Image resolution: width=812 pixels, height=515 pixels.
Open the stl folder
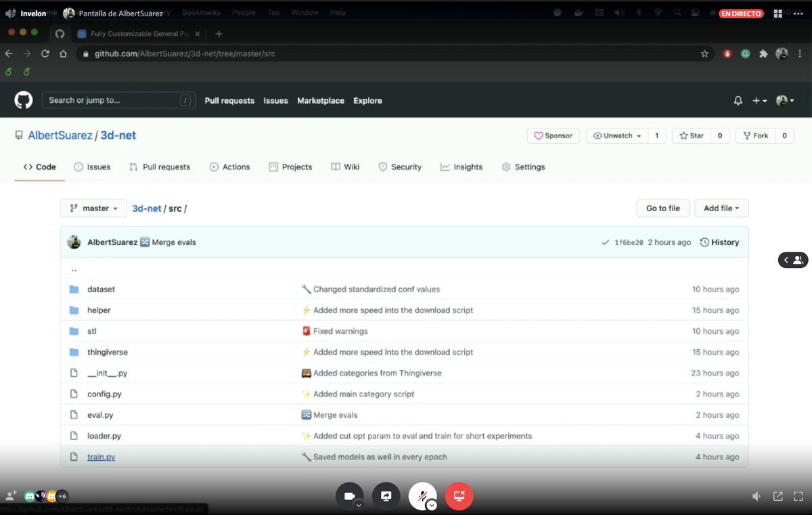(x=91, y=331)
